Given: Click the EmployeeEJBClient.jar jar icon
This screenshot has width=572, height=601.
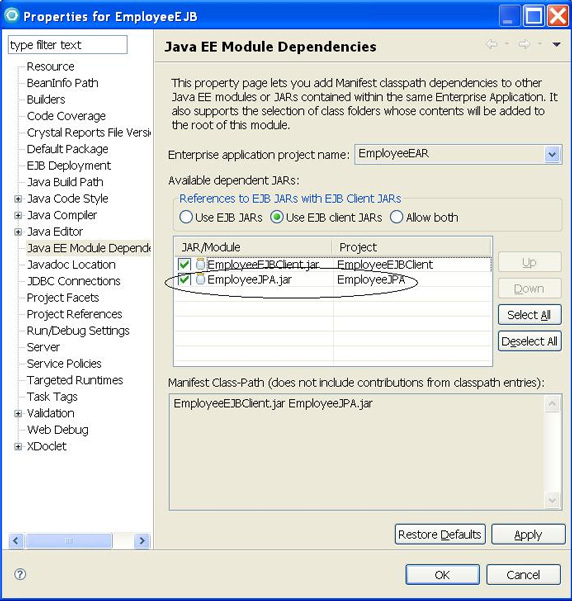Looking at the screenshot, I should (x=201, y=264).
